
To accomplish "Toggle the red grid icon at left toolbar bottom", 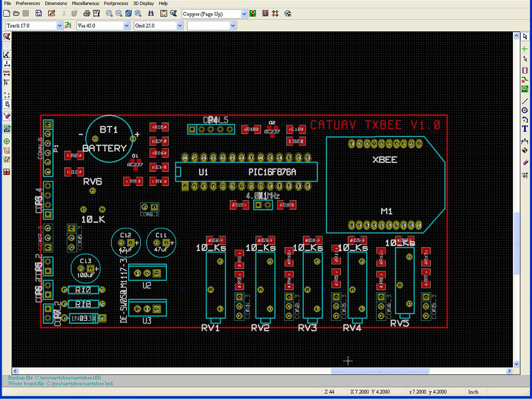I will [x=6, y=172].
